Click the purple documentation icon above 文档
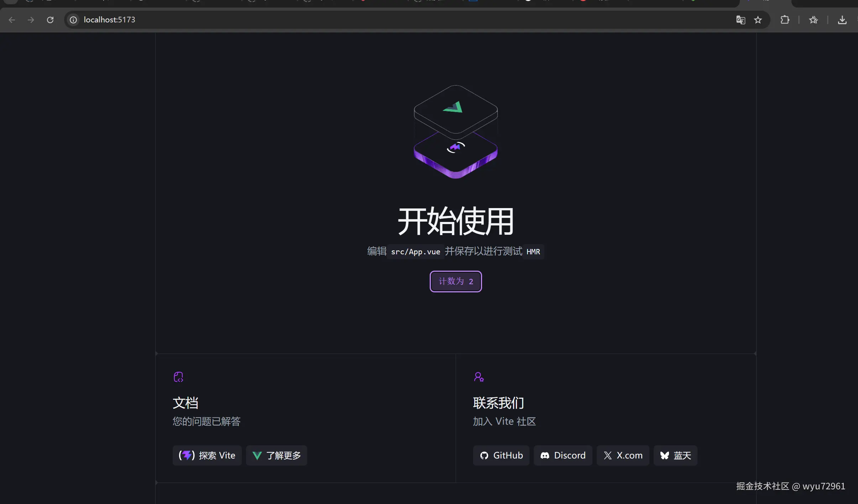Screen dimensions: 858x504 click(x=178, y=377)
